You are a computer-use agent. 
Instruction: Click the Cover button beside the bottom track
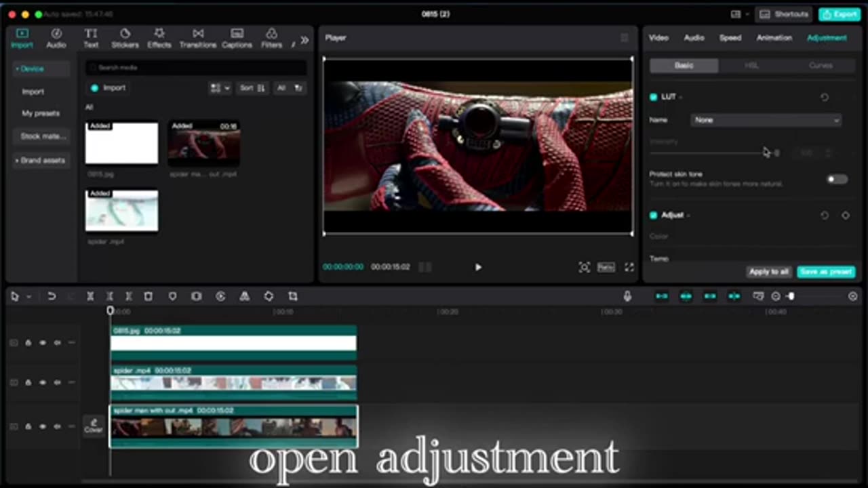coord(94,426)
